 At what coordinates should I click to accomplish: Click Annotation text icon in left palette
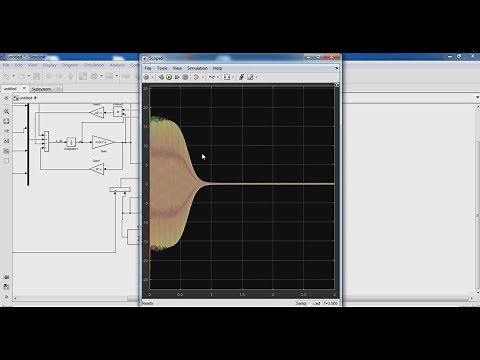point(6,141)
